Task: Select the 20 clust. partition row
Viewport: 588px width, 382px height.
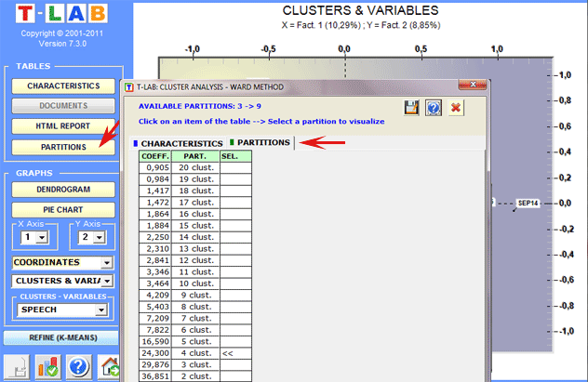Action: 195,168
